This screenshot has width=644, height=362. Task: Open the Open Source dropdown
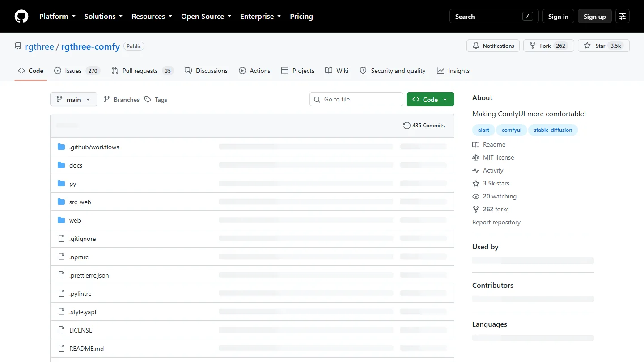(x=206, y=17)
